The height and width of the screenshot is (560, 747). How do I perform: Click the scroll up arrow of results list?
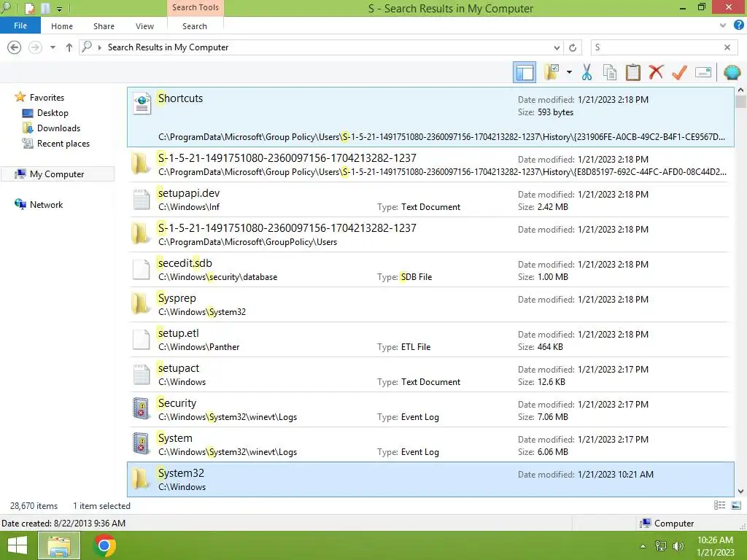[740, 90]
